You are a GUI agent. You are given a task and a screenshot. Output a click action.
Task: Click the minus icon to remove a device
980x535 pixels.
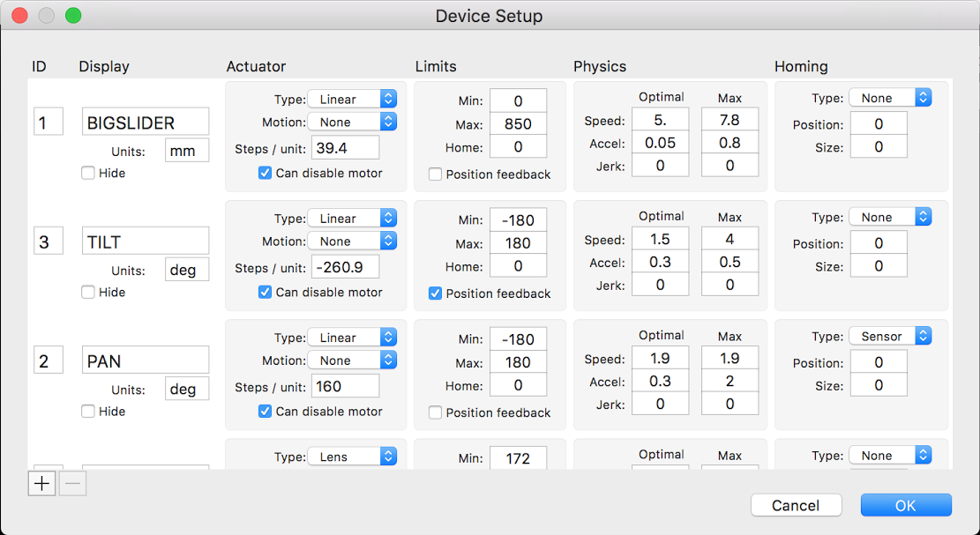[x=72, y=483]
